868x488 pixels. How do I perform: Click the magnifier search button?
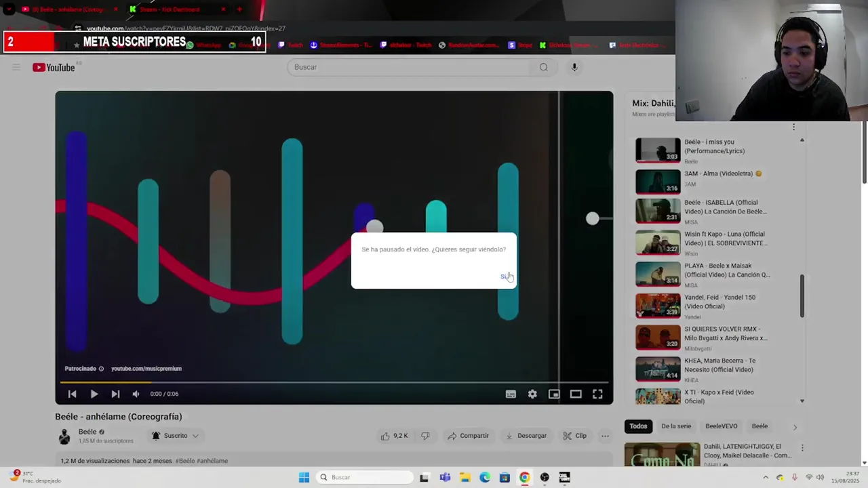(543, 67)
